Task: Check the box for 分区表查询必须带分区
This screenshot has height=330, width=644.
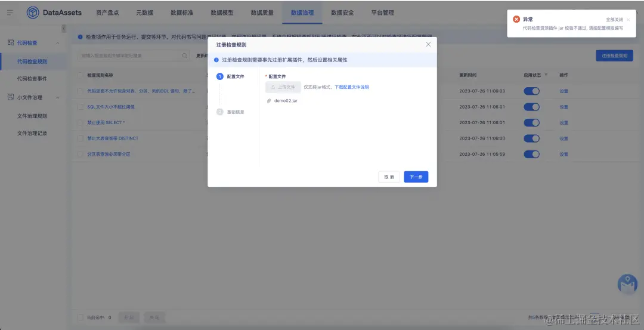Action: [x=80, y=154]
